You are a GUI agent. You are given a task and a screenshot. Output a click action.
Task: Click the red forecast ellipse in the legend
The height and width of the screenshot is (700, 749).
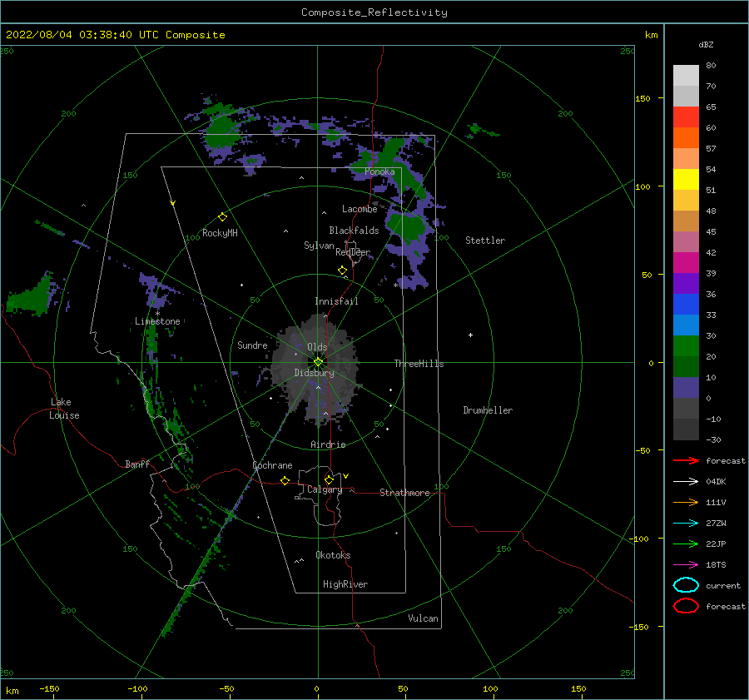point(686,606)
